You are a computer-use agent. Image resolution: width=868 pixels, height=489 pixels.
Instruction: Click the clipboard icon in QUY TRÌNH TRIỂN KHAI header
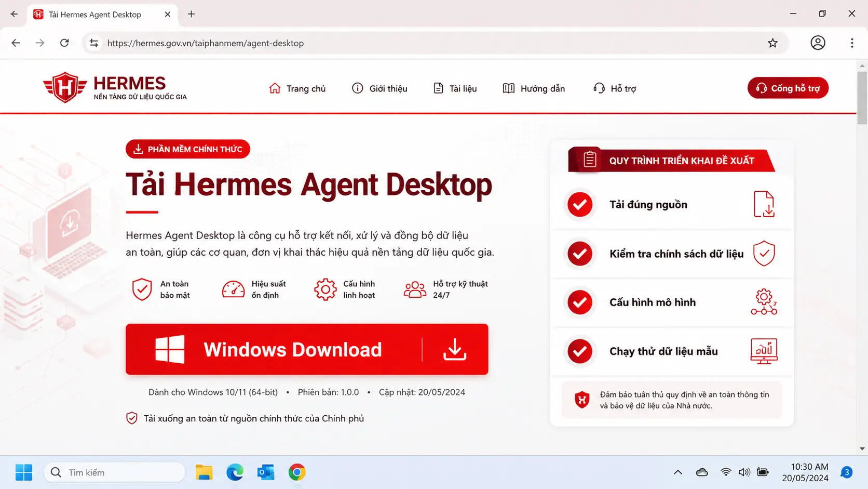click(x=590, y=159)
